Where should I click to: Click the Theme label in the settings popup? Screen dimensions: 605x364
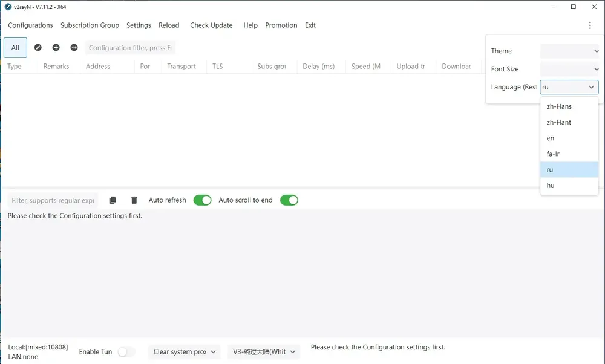point(501,51)
